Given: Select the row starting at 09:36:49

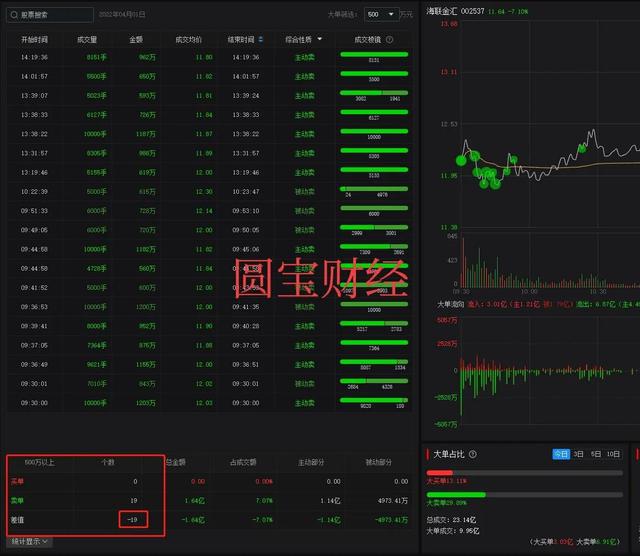Looking at the screenshot, I should [209, 365].
